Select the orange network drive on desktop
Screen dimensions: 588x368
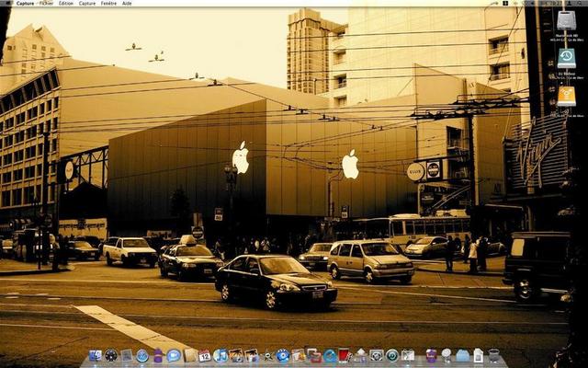coord(566,97)
